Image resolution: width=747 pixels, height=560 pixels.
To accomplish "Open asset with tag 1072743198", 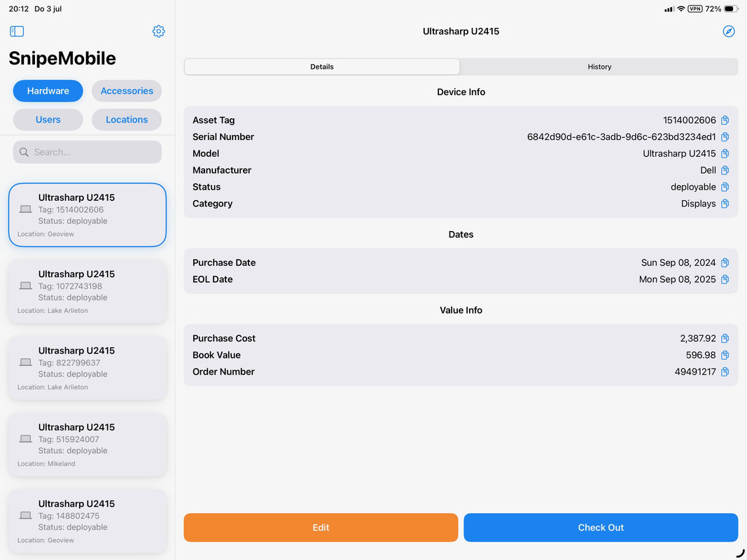I will 88,291.
